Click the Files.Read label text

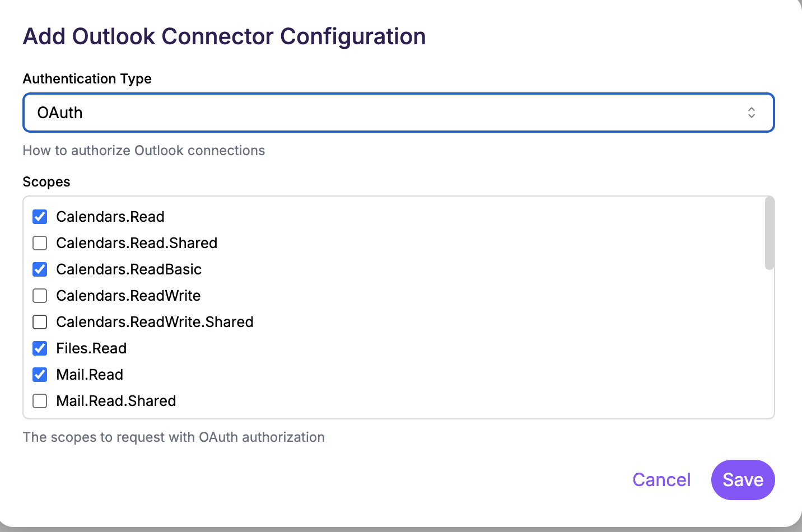[x=91, y=348]
